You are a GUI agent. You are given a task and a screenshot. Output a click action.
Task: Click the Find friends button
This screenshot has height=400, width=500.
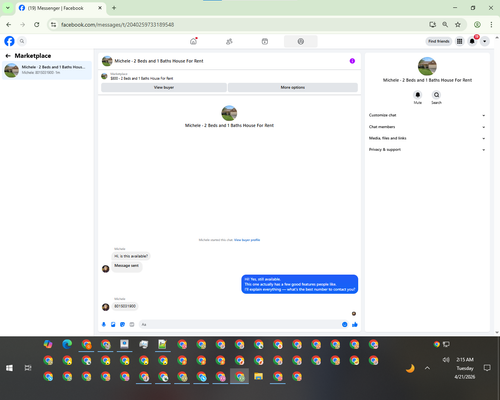pyautogui.click(x=439, y=41)
